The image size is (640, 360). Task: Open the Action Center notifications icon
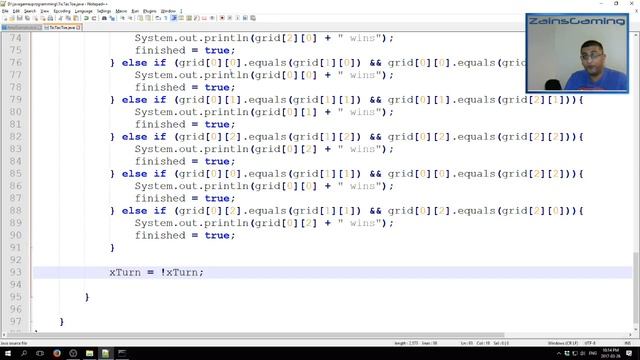[x=629, y=353]
